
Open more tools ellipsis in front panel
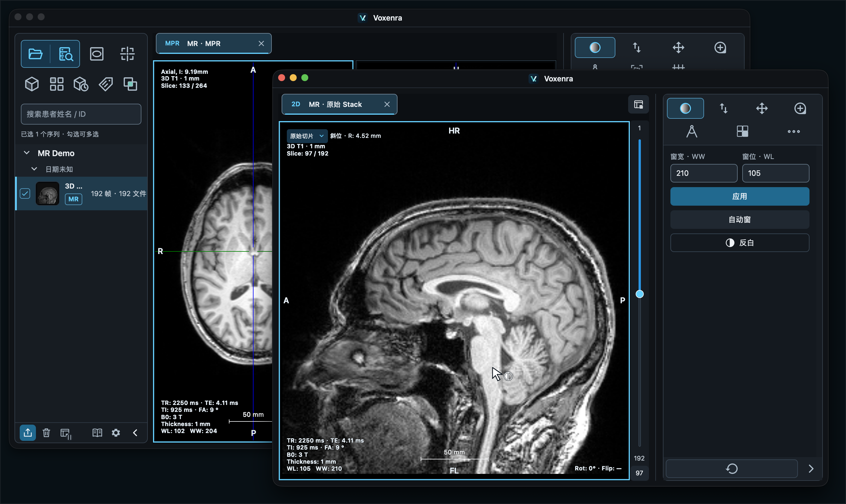tap(794, 132)
